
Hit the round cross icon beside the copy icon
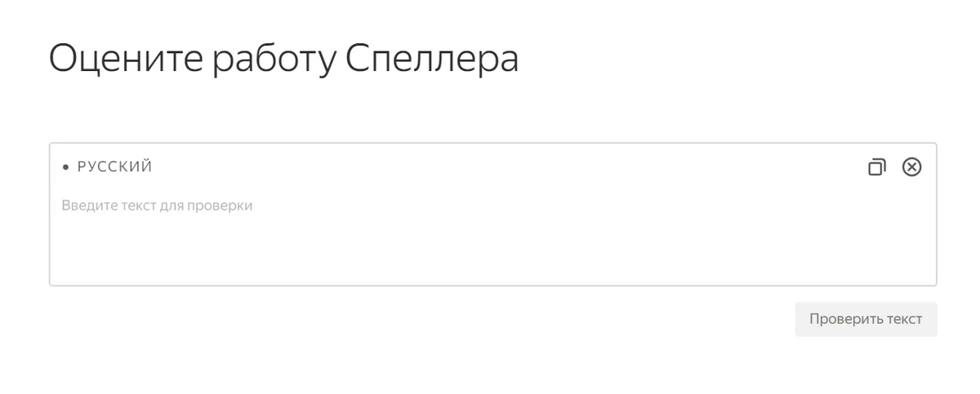[x=911, y=167]
